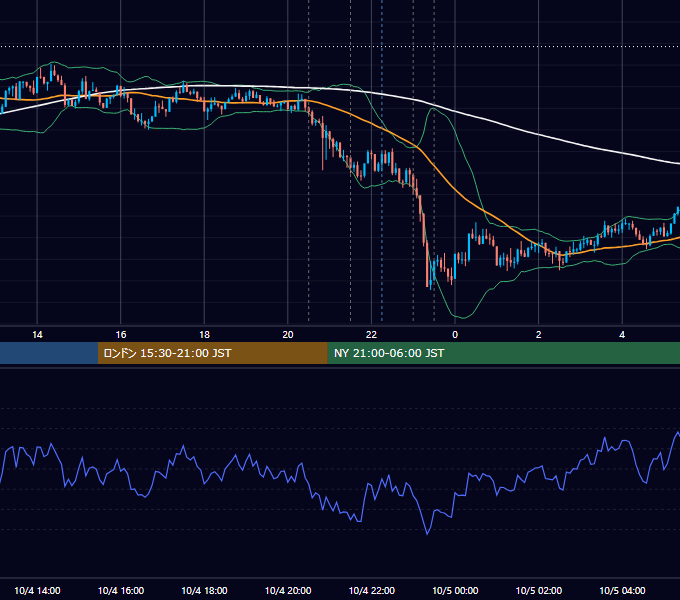Click the 22 hour label on price chart axis
The height and width of the screenshot is (600, 680).
pyautogui.click(x=371, y=335)
